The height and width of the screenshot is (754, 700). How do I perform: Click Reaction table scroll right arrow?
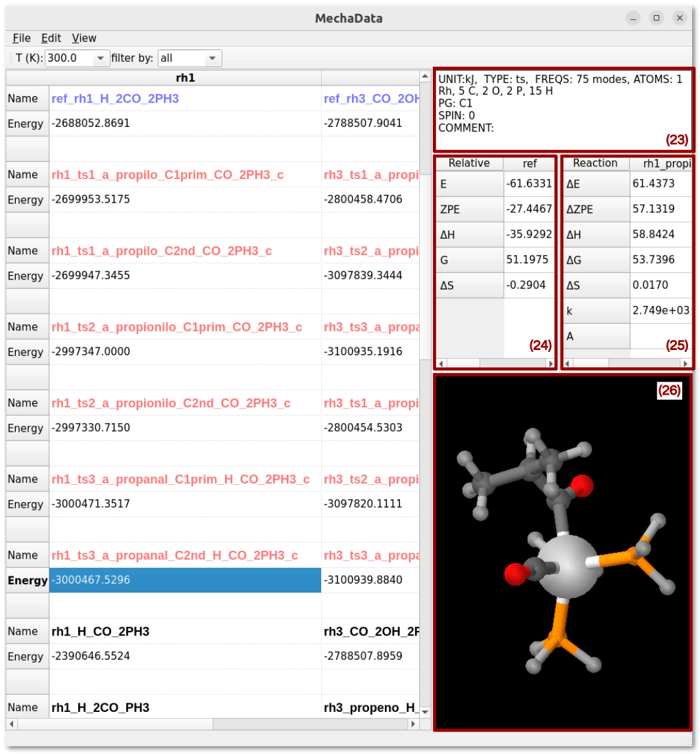pos(686,364)
